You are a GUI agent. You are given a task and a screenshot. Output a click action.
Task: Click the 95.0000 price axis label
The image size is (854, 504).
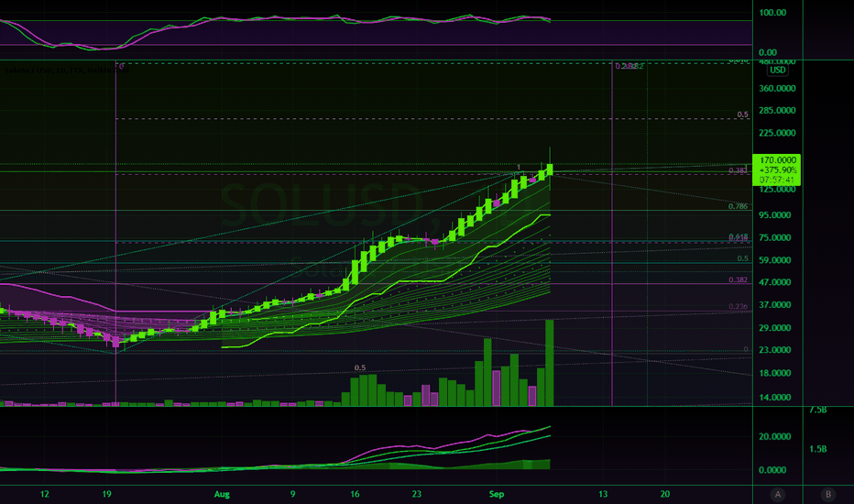(775, 215)
